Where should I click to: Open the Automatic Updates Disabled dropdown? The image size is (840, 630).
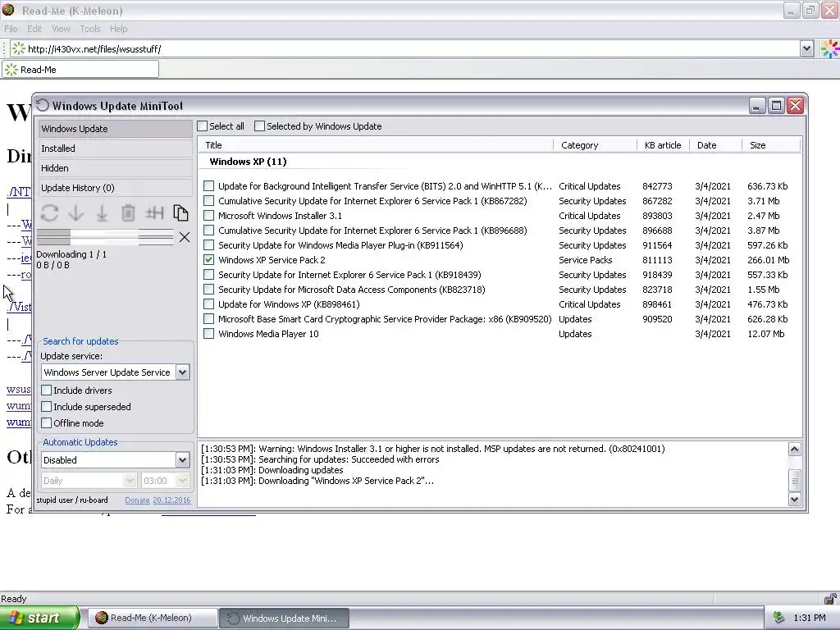(182, 459)
